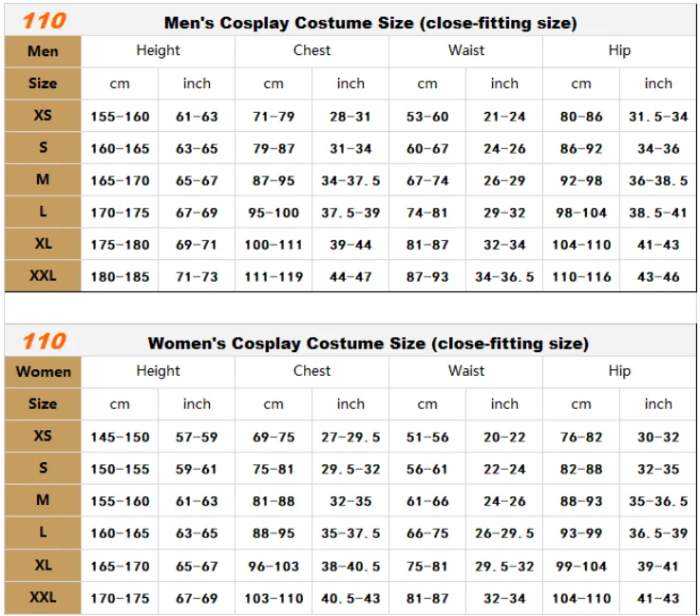Select the Women's Cosplay Costume Size title

(369, 343)
